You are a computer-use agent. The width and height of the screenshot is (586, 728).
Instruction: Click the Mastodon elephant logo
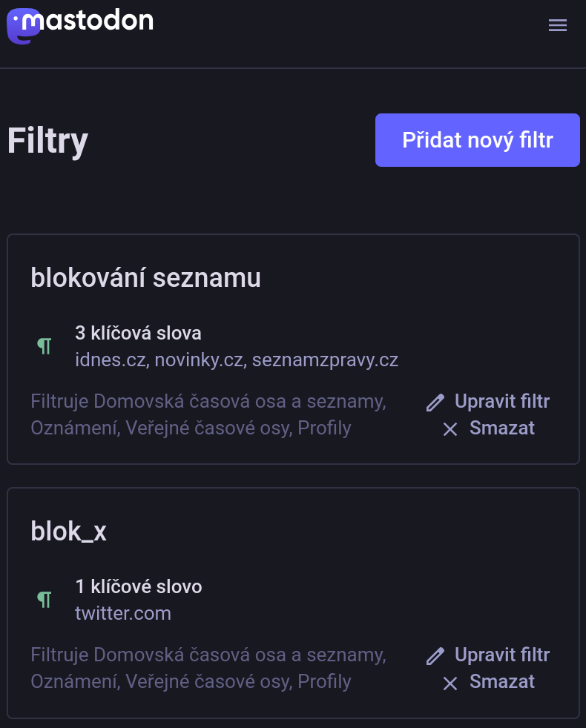tap(22, 27)
